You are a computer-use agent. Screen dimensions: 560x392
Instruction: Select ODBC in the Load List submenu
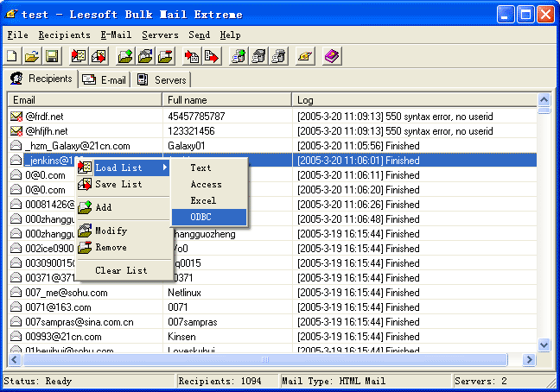pyautogui.click(x=209, y=217)
